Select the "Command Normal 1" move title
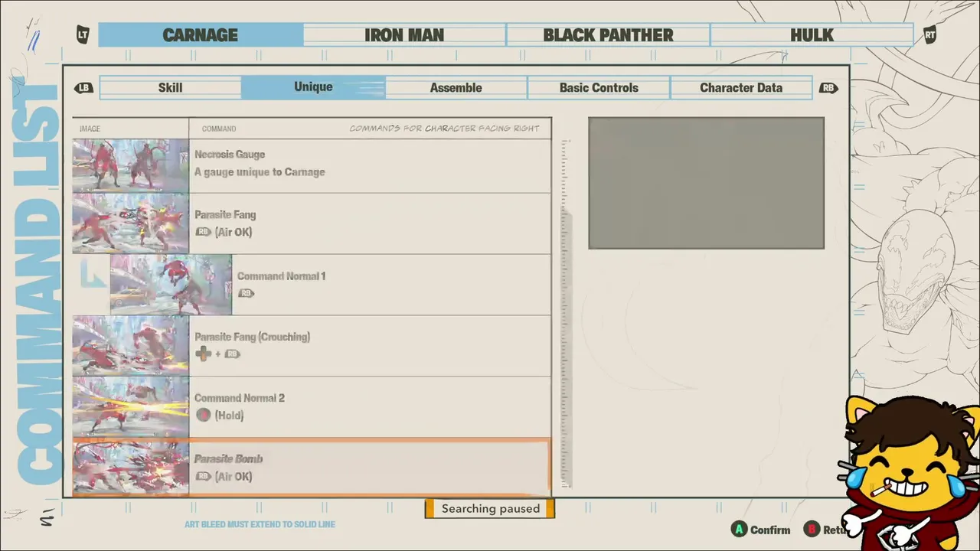The height and width of the screenshot is (551, 980). click(x=281, y=276)
